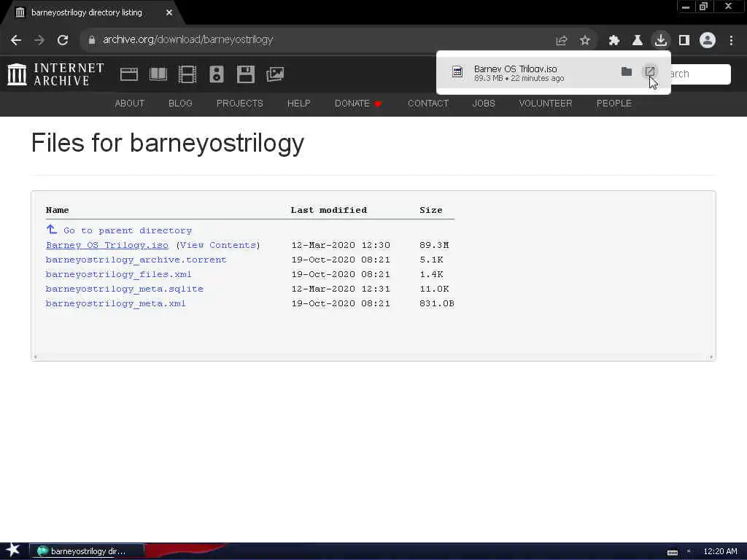Open the Internet Archive web icon
The height and width of the screenshot is (560, 747).
tap(129, 74)
